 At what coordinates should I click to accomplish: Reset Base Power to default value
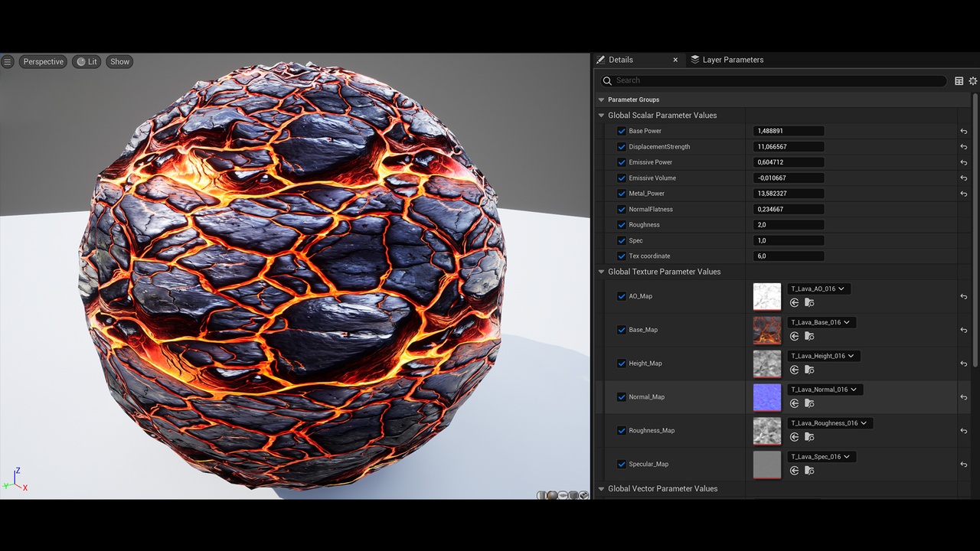pos(963,131)
